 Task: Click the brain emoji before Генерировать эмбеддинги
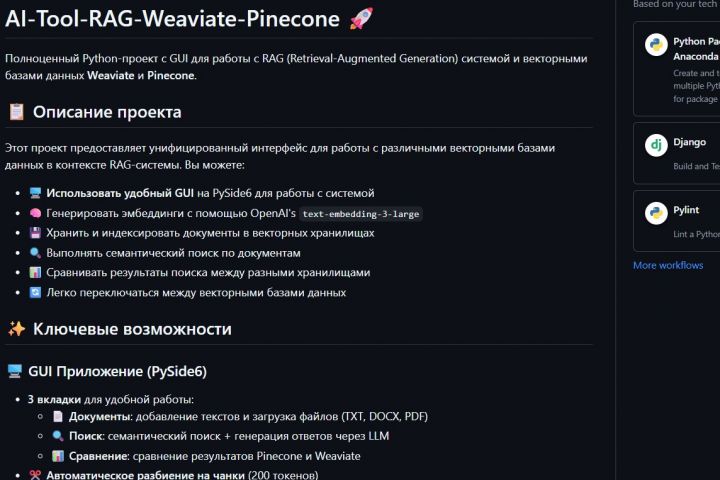pos(35,213)
